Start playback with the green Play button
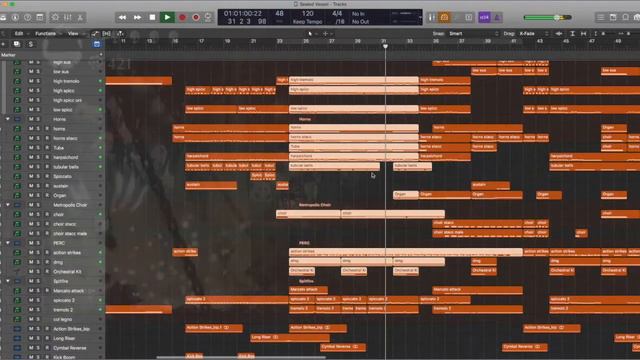The width and height of the screenshot is (640, 360). pos(167,17)
